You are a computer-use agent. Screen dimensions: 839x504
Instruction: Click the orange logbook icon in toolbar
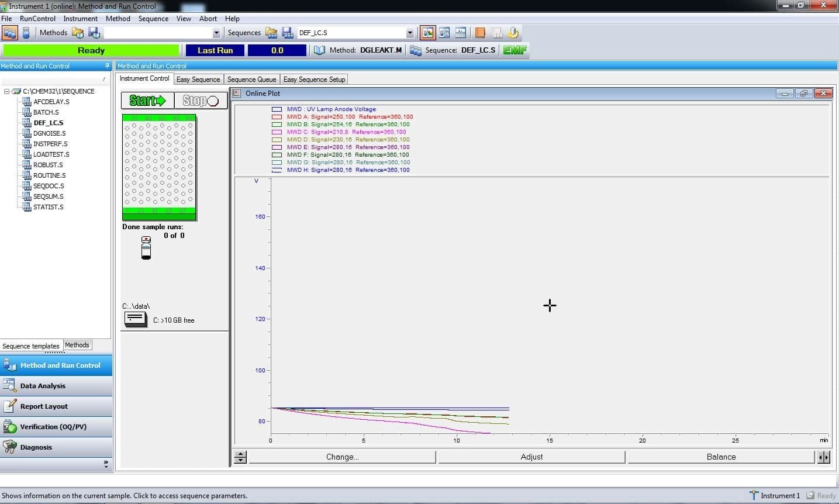pos(480,33)
